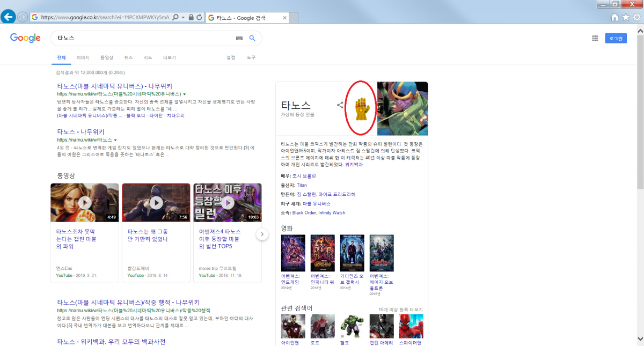Click the blue 로그인 sign-in button
Viewport: 644px width, 346px height.
point(616,38)
